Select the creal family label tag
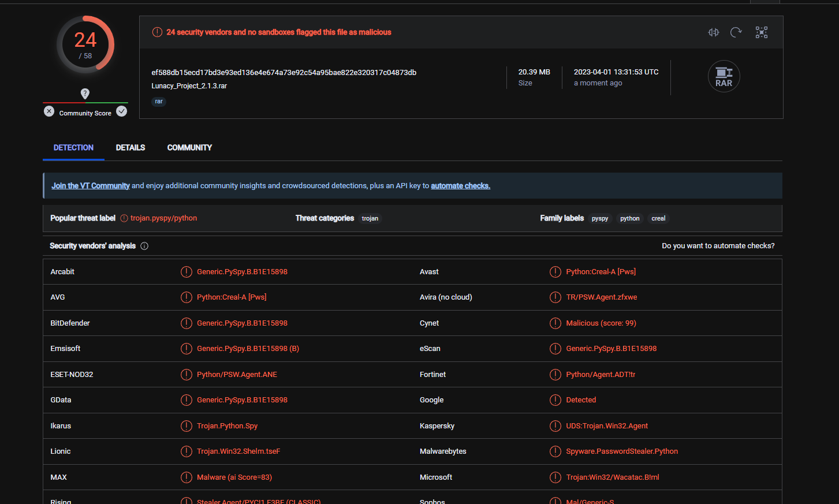Screen dimensions: 839x504 pos(658,218)
